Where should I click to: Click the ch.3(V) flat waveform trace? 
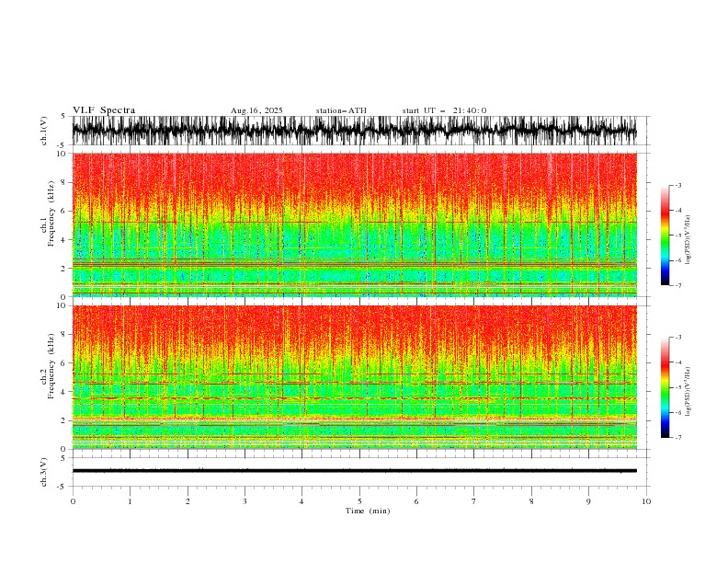tap(354, 471)
